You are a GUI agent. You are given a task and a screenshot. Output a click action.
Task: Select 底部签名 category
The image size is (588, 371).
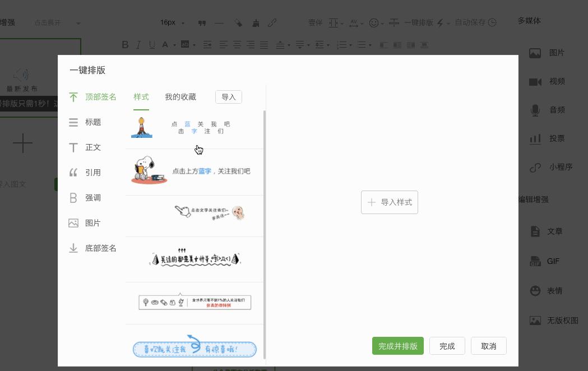[x=92, y=248]
